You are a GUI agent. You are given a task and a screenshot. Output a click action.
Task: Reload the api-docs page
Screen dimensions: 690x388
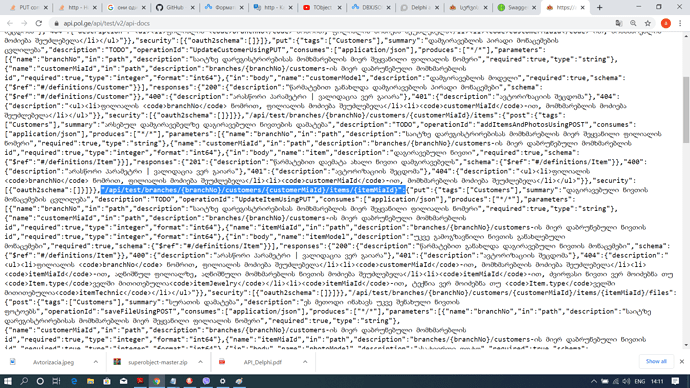coord(39,23)
